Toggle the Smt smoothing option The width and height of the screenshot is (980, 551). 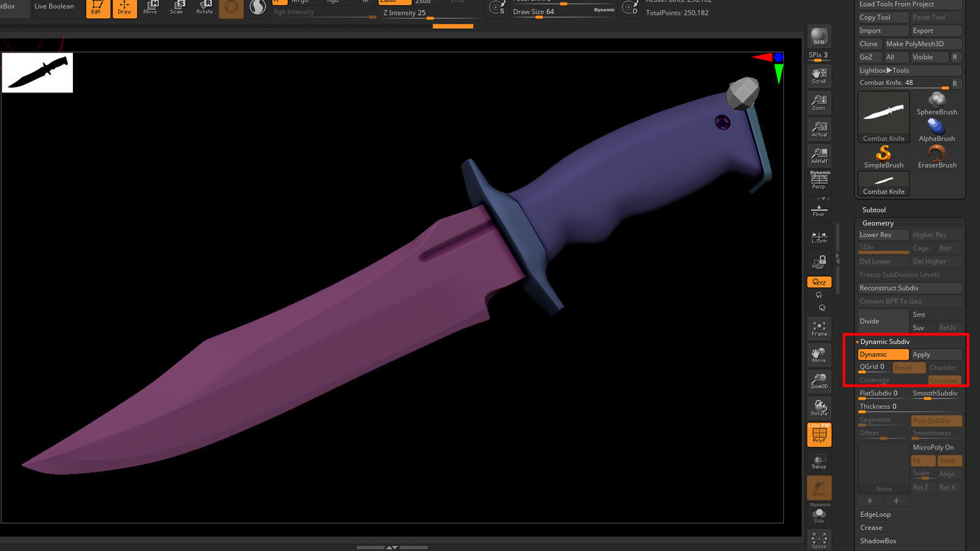point(936,315)
